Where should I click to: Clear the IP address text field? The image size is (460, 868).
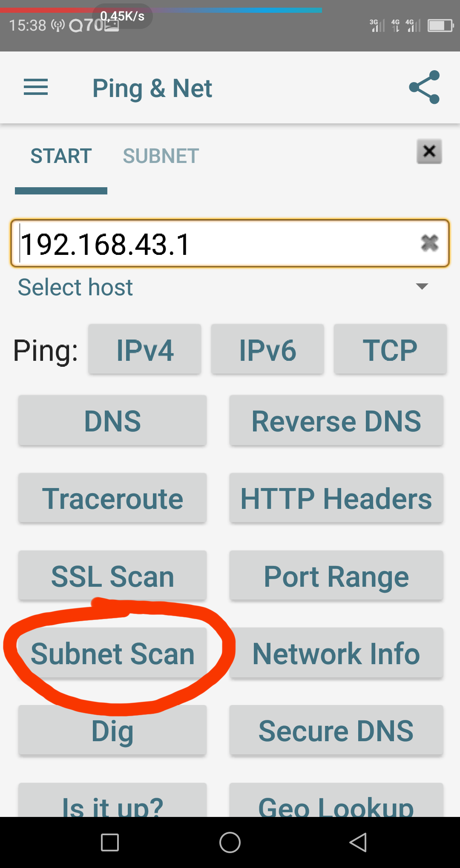click(429, 243)
